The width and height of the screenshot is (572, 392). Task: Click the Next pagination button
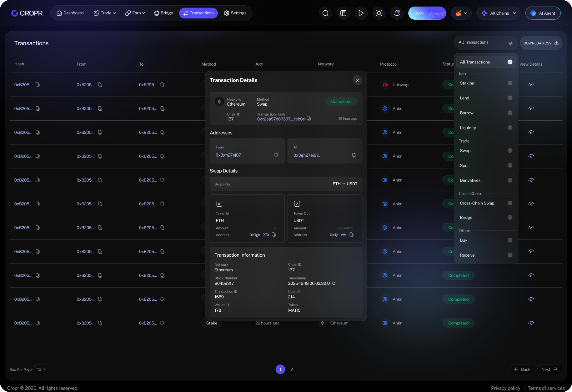click(549, 369)
